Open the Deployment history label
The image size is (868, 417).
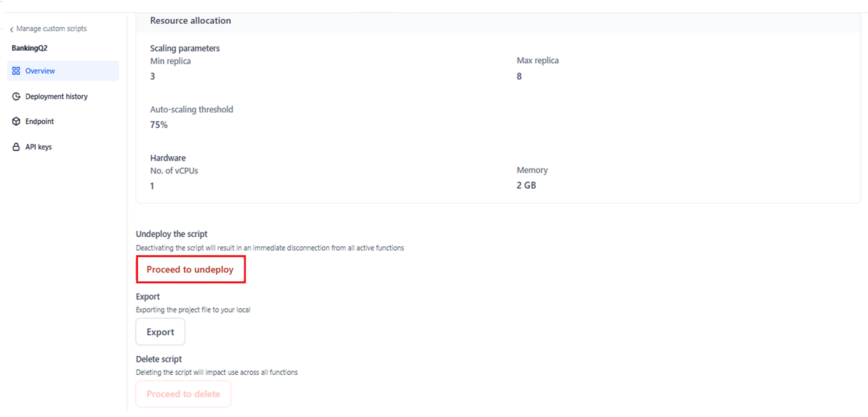(56, 97)
